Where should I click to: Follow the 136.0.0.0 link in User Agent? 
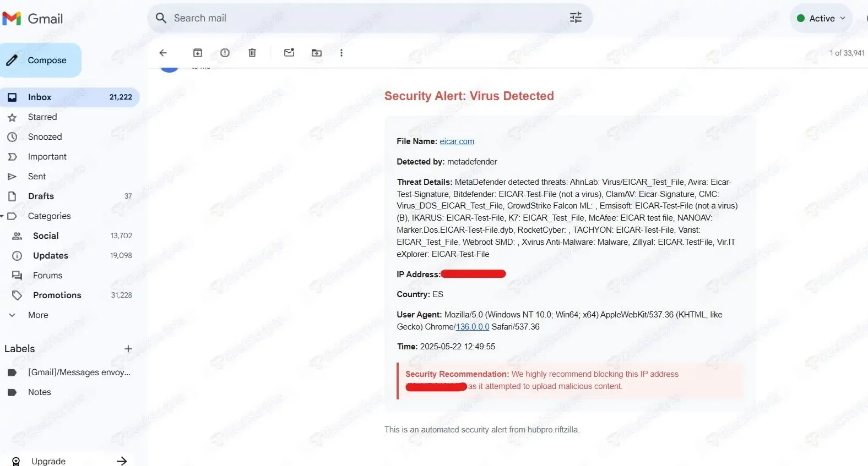pyautogui.click(x=473, y=327)
